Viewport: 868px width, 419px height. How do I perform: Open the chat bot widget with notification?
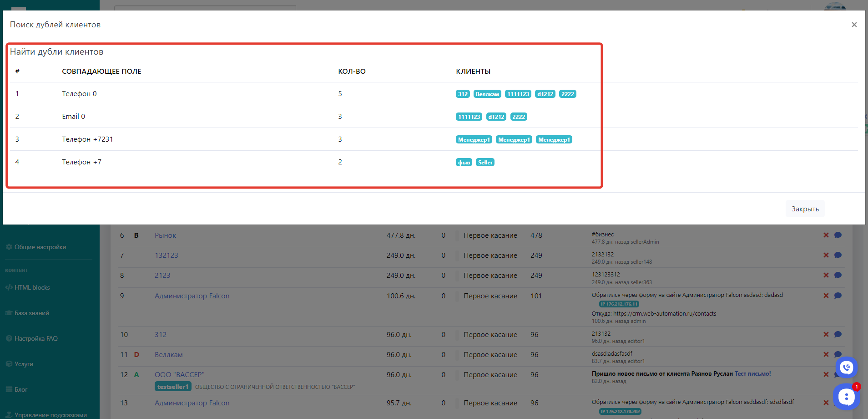coord(846,397)
